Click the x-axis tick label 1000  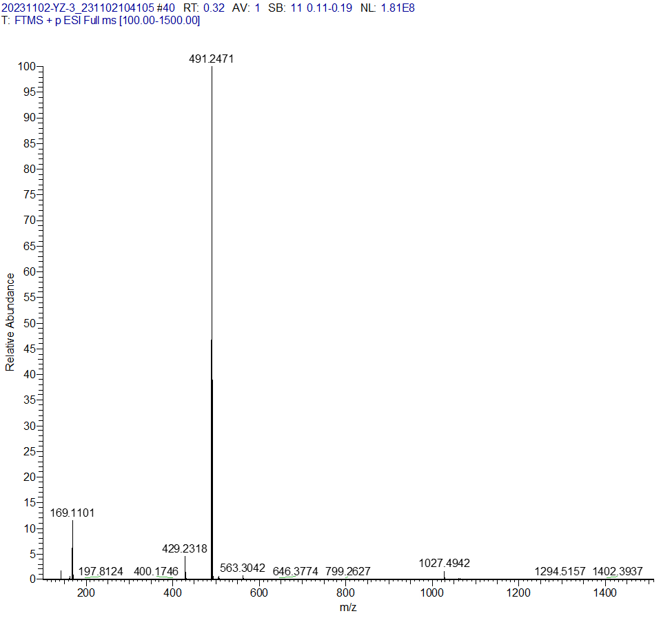432,593
